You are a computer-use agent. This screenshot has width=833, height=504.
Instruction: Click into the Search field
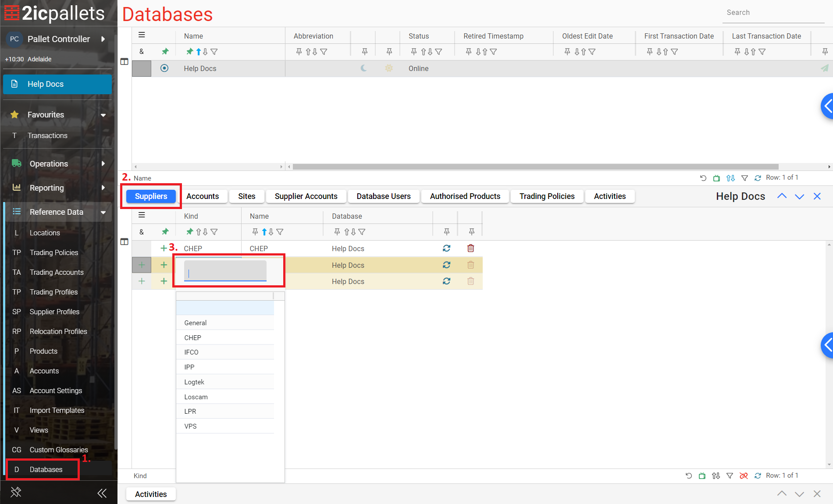[x=772, y=13]
